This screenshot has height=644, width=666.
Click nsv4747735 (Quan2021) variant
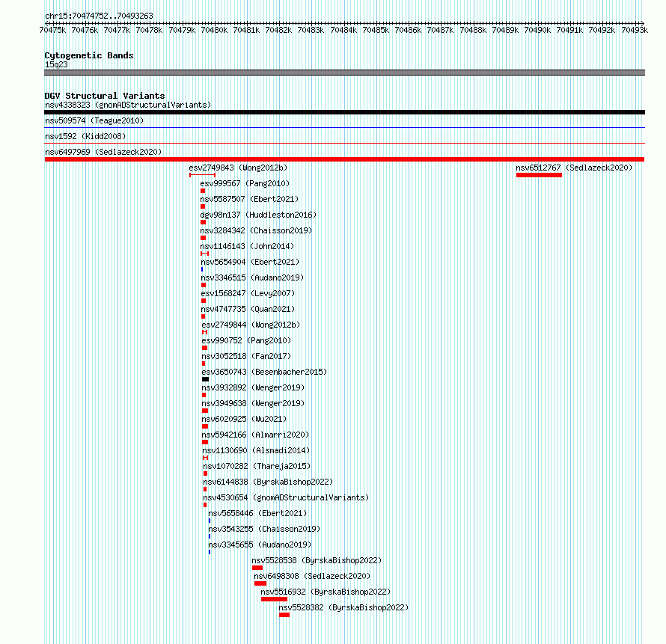pyautogui.click(x=248, y=309)
